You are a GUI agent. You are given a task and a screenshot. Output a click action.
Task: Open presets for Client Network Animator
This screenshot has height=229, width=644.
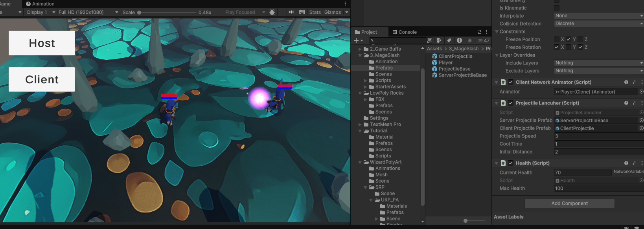pos(634,82)
